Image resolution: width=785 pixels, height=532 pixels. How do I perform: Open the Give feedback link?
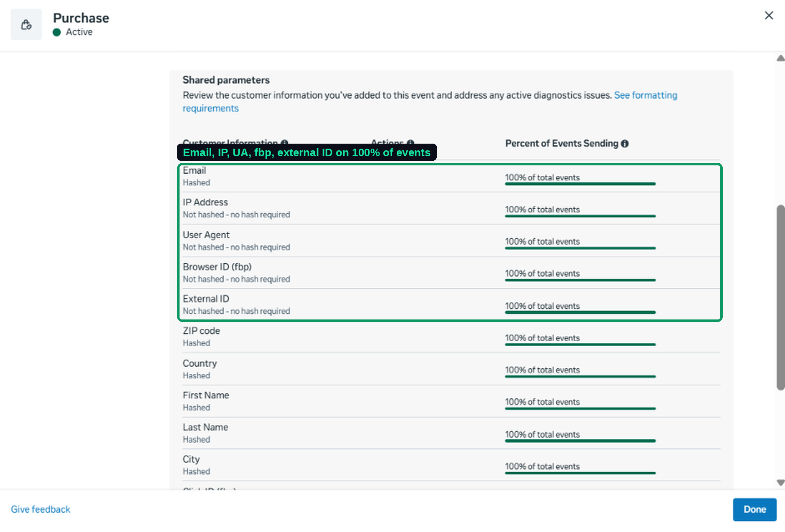[x=41, y=509]
